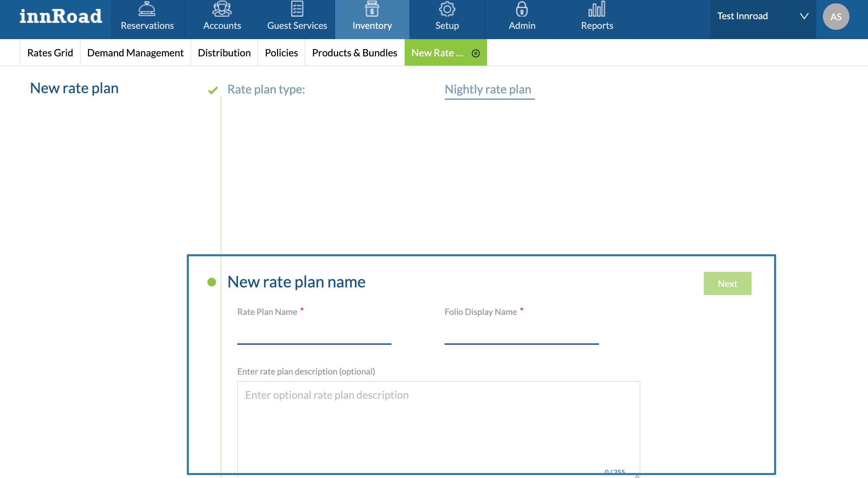Screen dimensions: 868x478
Task: Expand the Test Innroad property dropdown
Action: 804,16
